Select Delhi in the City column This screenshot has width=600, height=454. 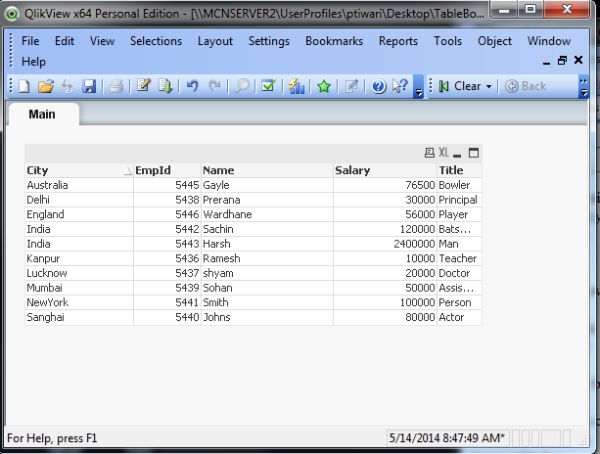[x=79, y=200]
